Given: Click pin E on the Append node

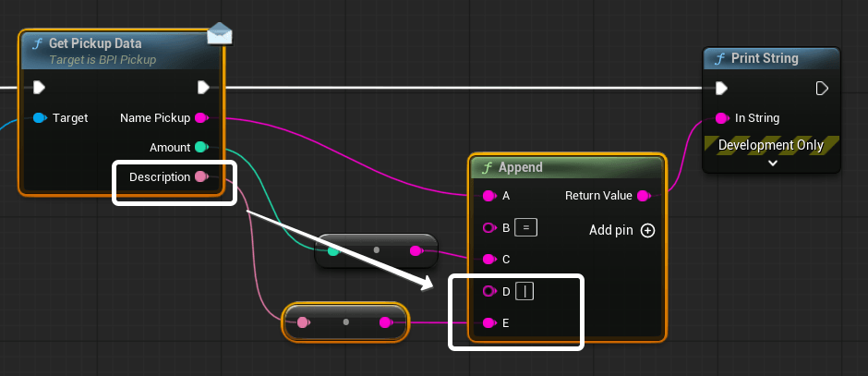Looking at the screenshot, I should 489,322.
